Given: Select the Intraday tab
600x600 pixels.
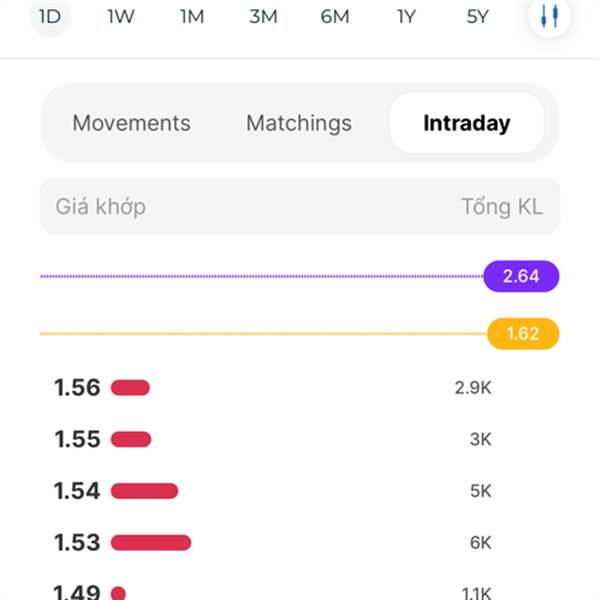Looking at the screenshot, I should click(467, 123).
